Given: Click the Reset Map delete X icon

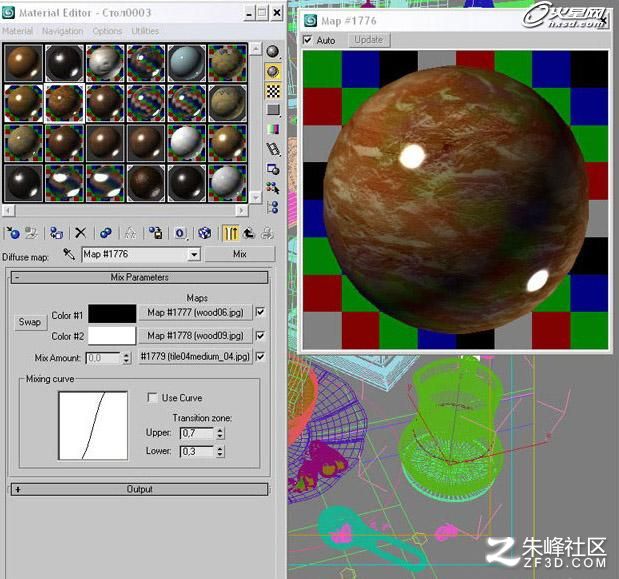Looking at the screenshot, I should pyautogui.click(x=81, y=233).
